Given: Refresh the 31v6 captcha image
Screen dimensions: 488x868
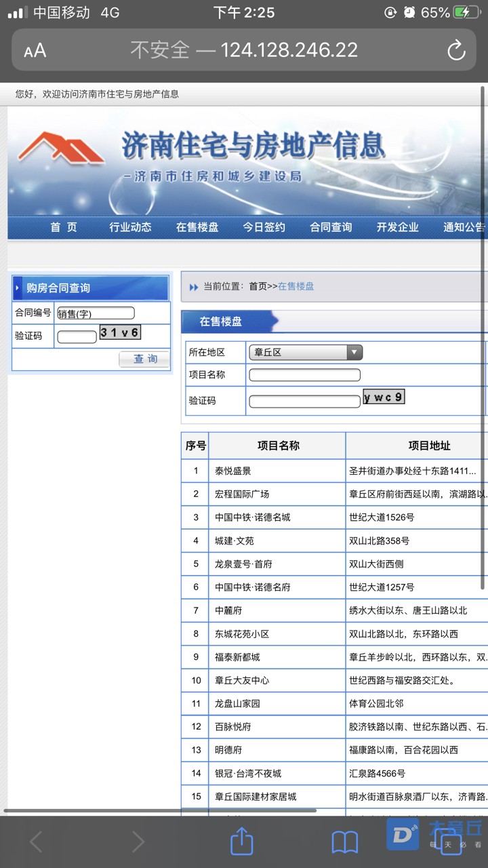Looking at the screenshot, I should pos(120,332).
